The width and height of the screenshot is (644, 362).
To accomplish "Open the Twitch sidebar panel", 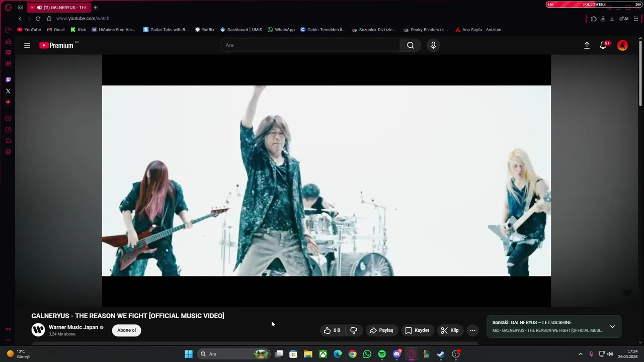I will [x=8, y=80].
